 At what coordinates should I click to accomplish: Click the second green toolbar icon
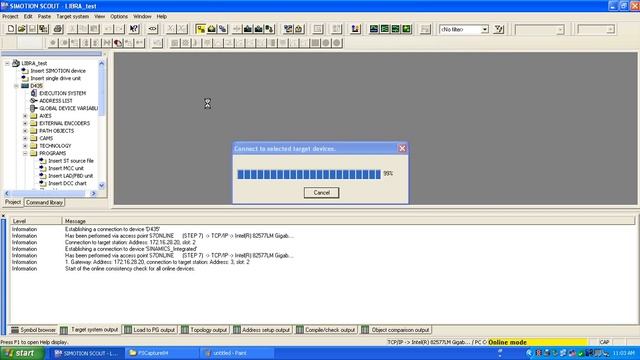pos(384,29)
